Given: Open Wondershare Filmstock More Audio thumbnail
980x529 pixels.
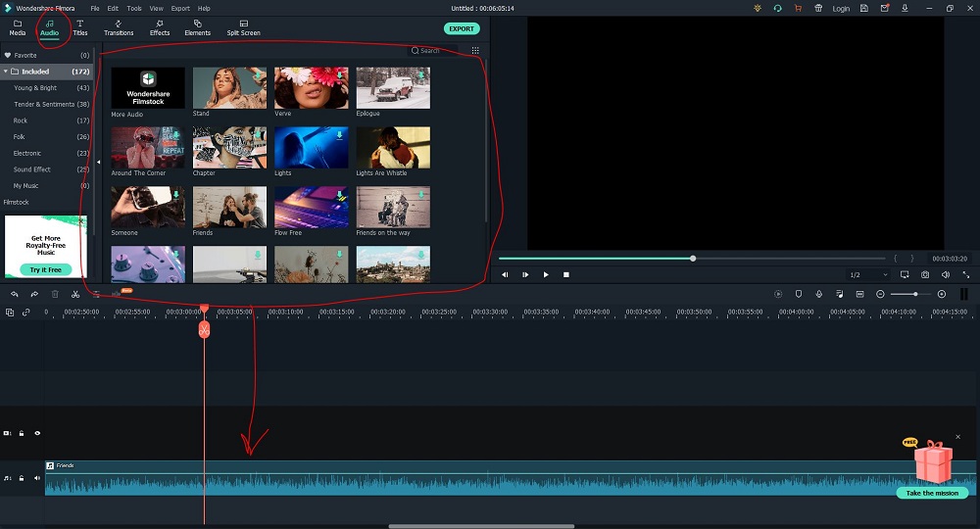Looking at the screenshot, I should [x=148, y=88].
